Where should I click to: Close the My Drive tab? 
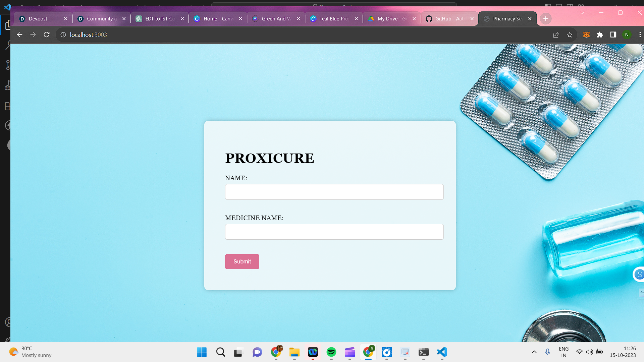coord(414,19)
